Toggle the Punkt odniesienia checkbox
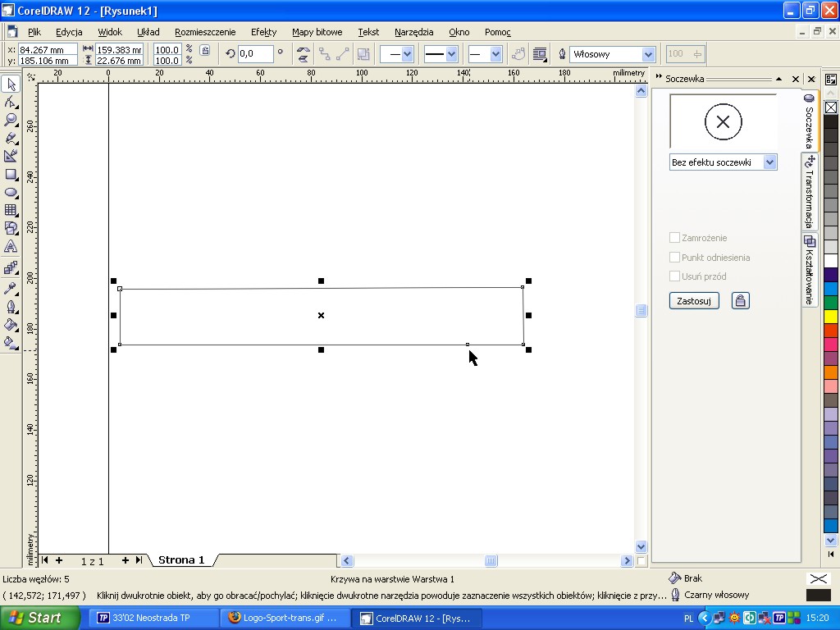Image resolution: width=840 pixels, height=630 pixels. tap(675, 258)
